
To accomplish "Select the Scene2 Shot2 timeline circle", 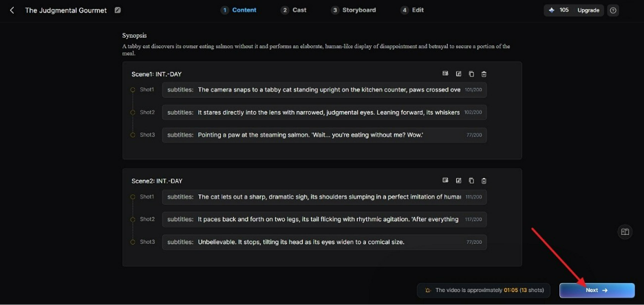I will coord(133,219).
